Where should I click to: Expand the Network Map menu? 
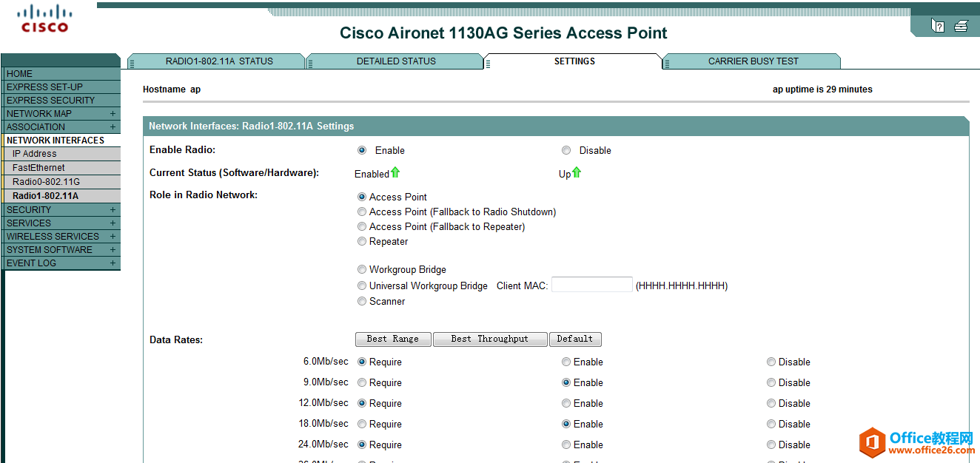(113, 114)
